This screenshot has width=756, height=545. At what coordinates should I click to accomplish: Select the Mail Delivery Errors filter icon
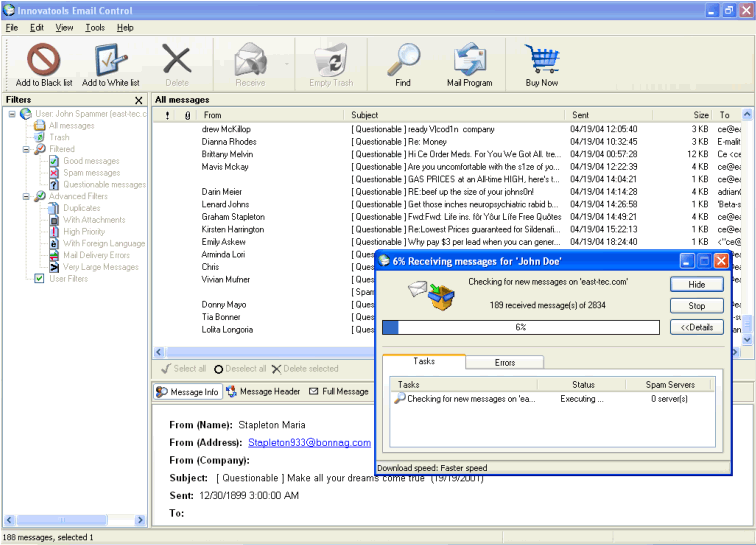tap(54, 255)
